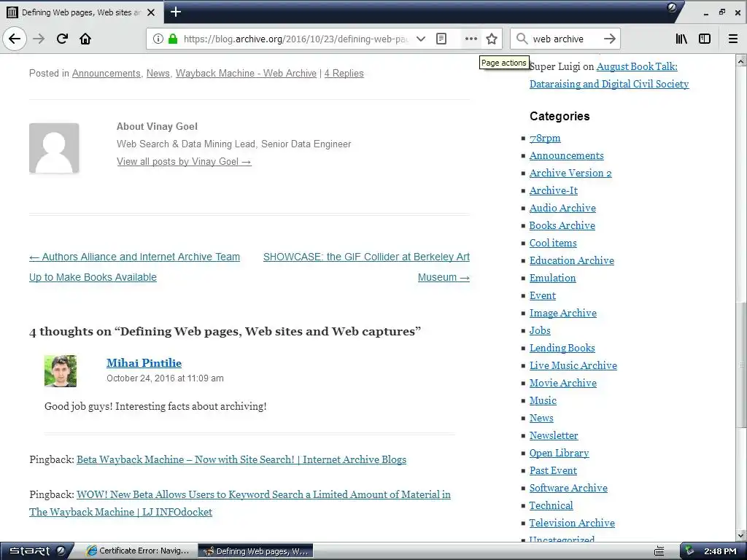Open the Books Archive category
The image size is (747, 560).
pyautogui.click(x=562, y=226)
